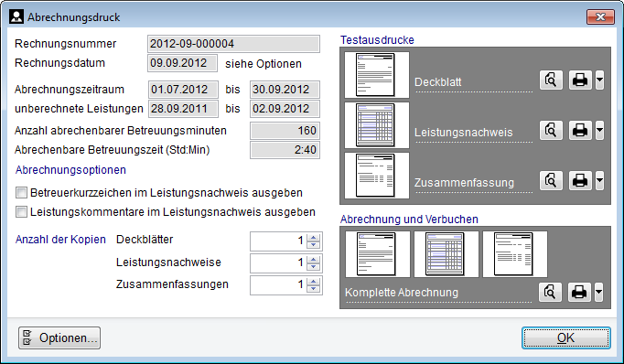Click the 'Komplette Abrechnung' label
The image size is (624, 364).
point(402,293)
